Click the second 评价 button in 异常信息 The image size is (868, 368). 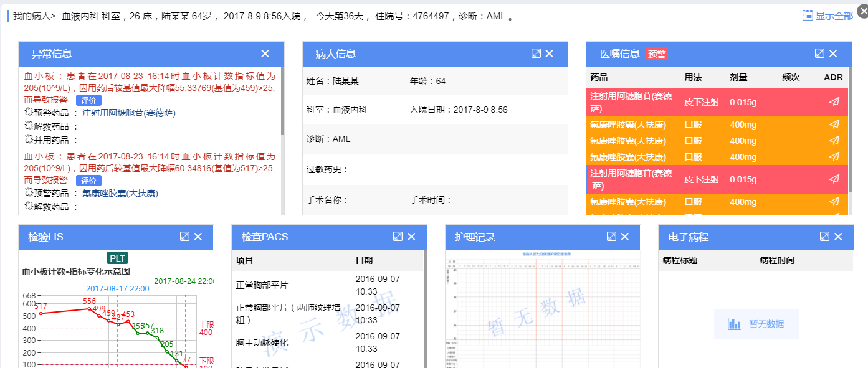(x=88, y=181)
